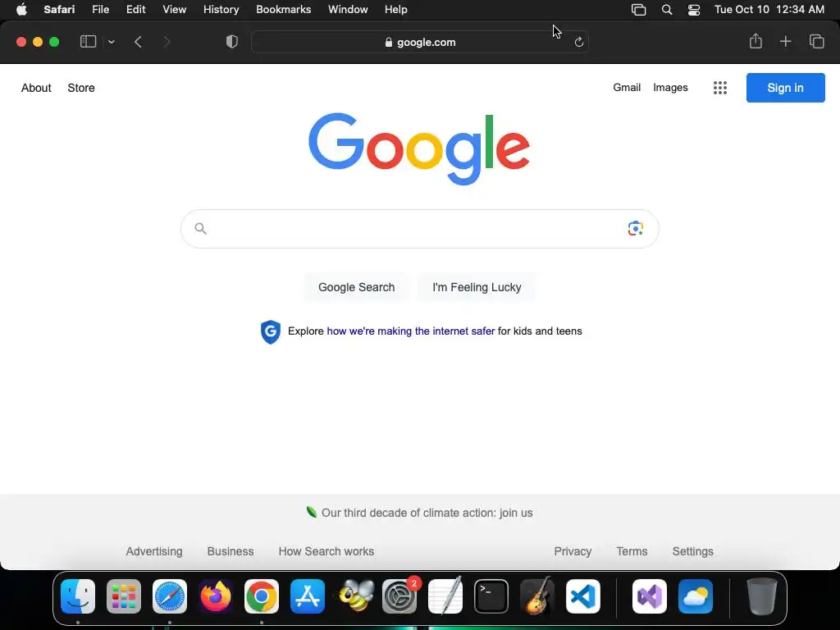840x630 pixels.
Task: Click the Safari compass icon in Dock
Action: coord(170,596)
